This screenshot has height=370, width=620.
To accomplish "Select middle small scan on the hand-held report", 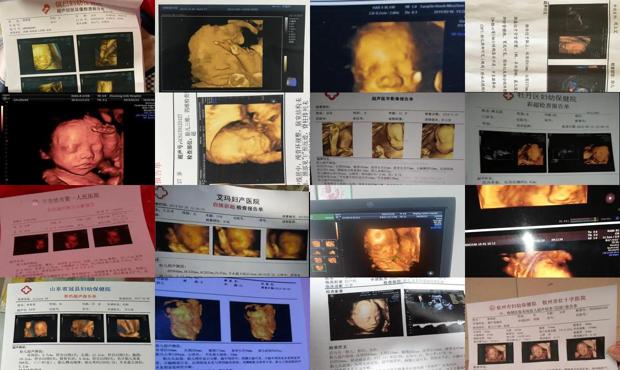I will pyautogui.click(x=540, y=350).
